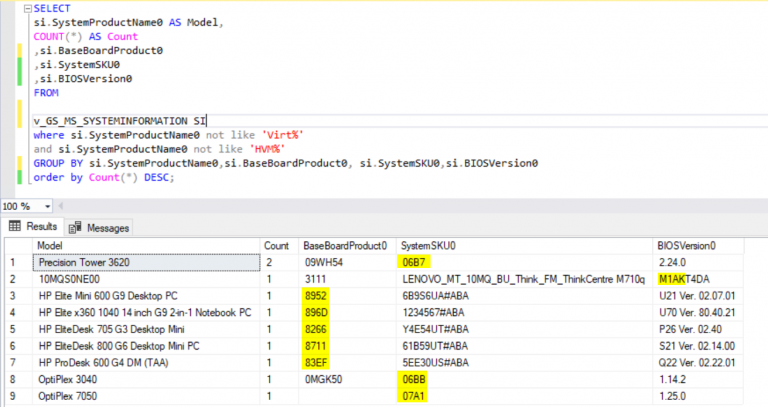Select the SystemSKU0 column header

525,245
